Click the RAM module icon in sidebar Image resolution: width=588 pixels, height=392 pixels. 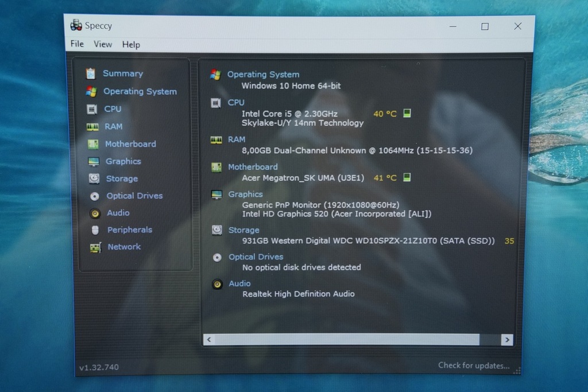(92, 127)
